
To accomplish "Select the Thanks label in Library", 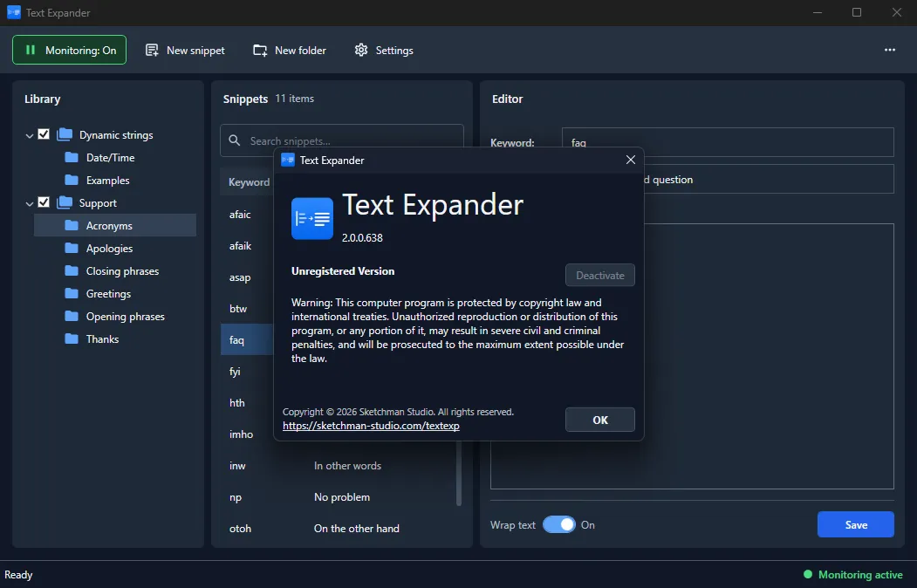I will click(x=102, y=339).
